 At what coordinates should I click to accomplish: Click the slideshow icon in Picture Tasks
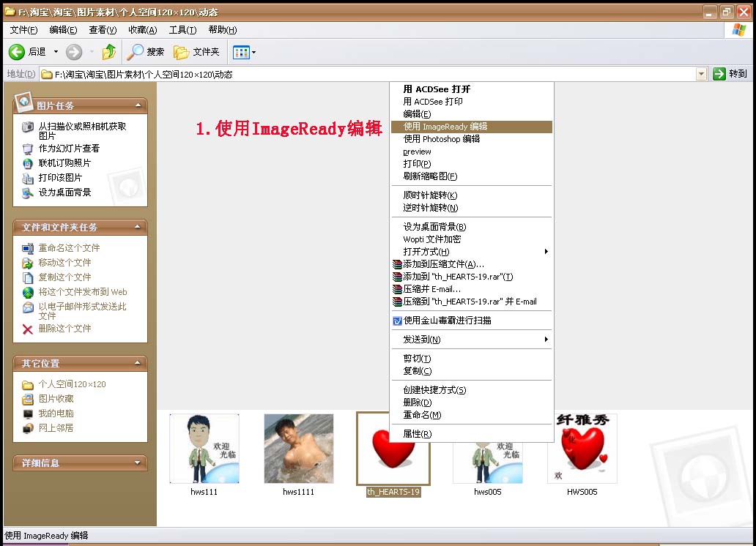click(x=28, y=149)
